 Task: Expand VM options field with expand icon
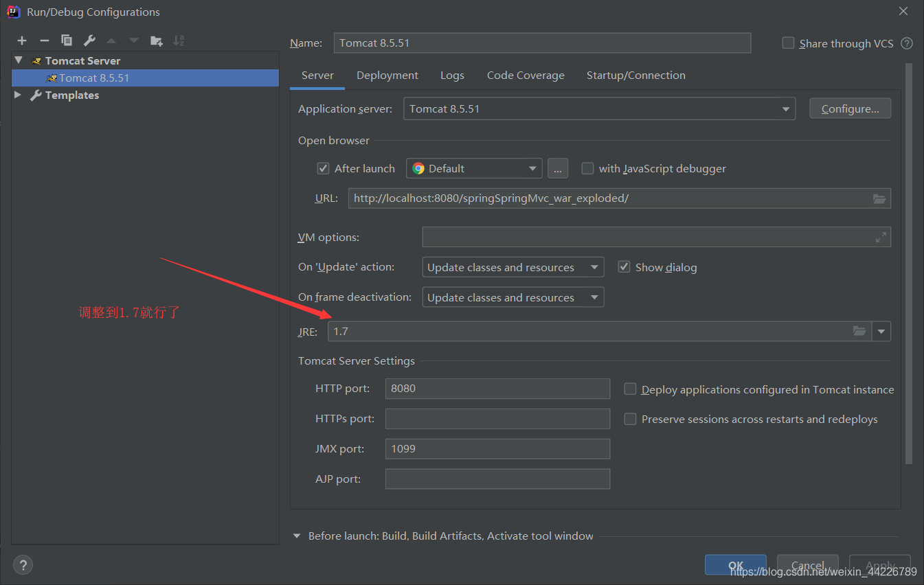pyautogui.click(x=881, y=237)
